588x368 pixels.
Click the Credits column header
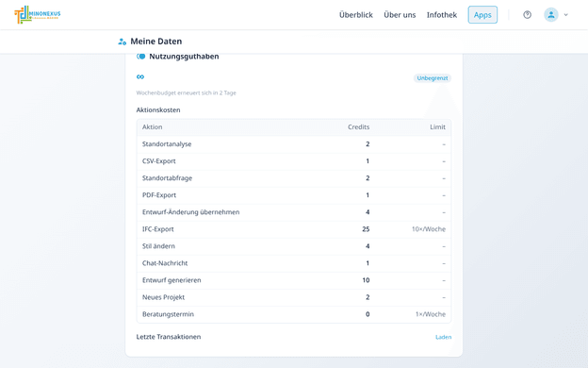pyautogui.click(x=358, y=127)
